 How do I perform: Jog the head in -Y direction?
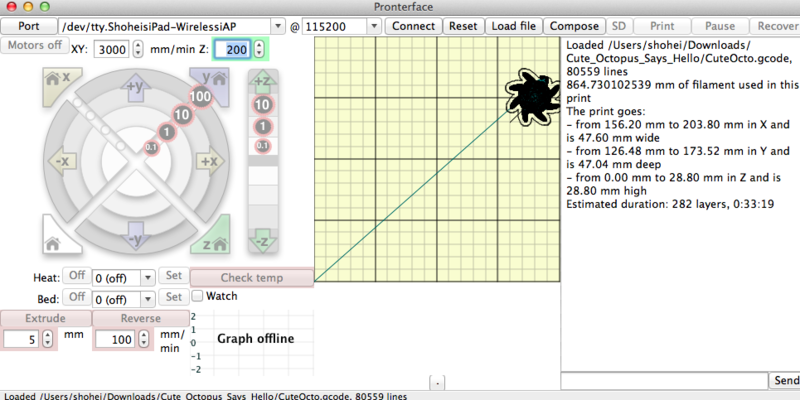point(135,237)
